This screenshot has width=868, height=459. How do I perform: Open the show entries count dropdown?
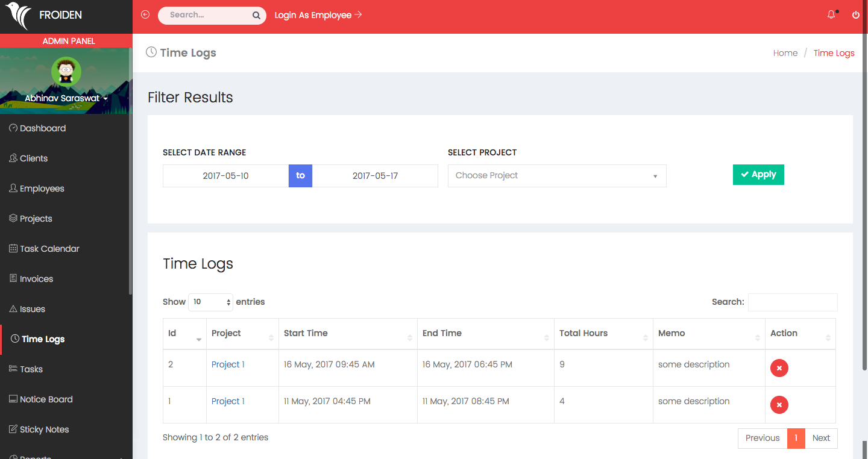click(x=211, y=302)
